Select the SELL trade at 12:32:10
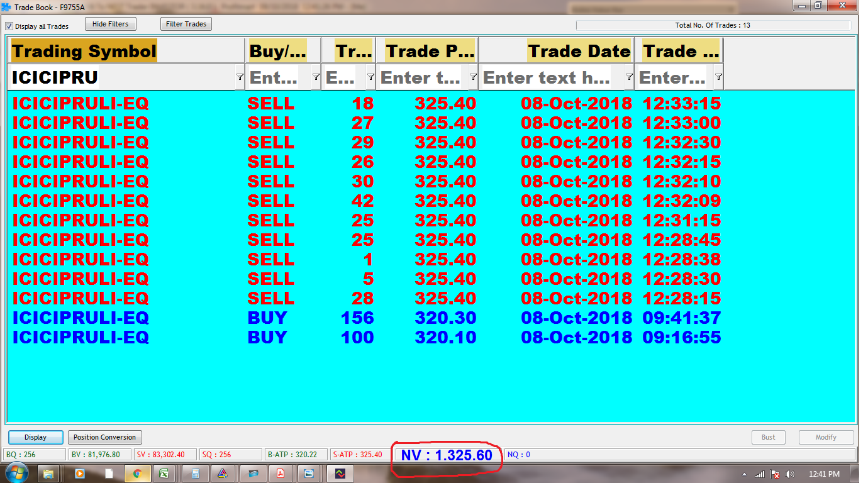Screen dimensions: 868x483 (367, 181)
